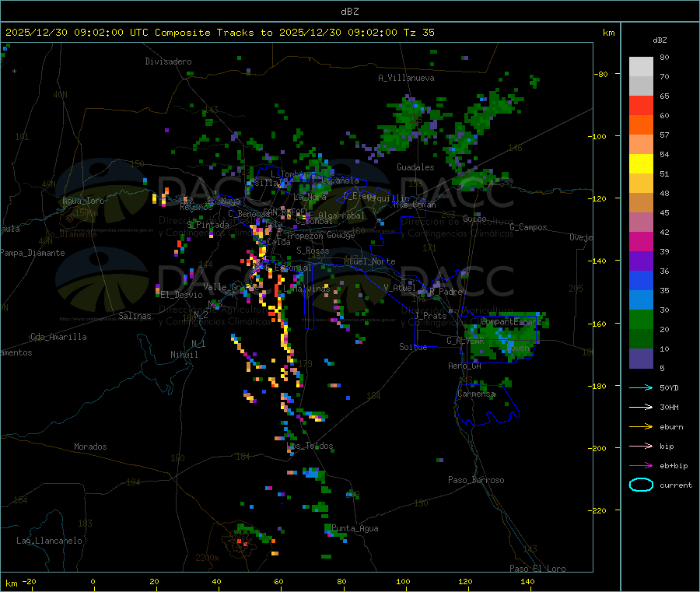
Task: Click the 50YD legend label
Action: point(669,387)
